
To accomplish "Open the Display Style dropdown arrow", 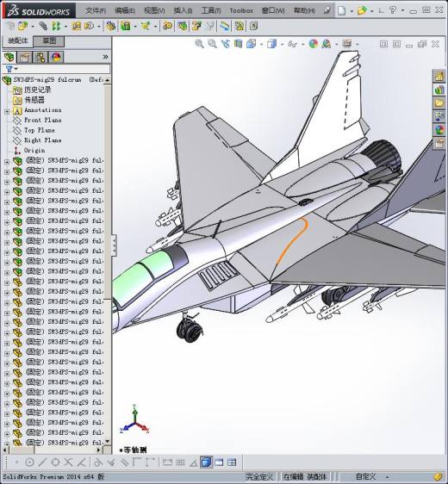I will pos(283,45).
